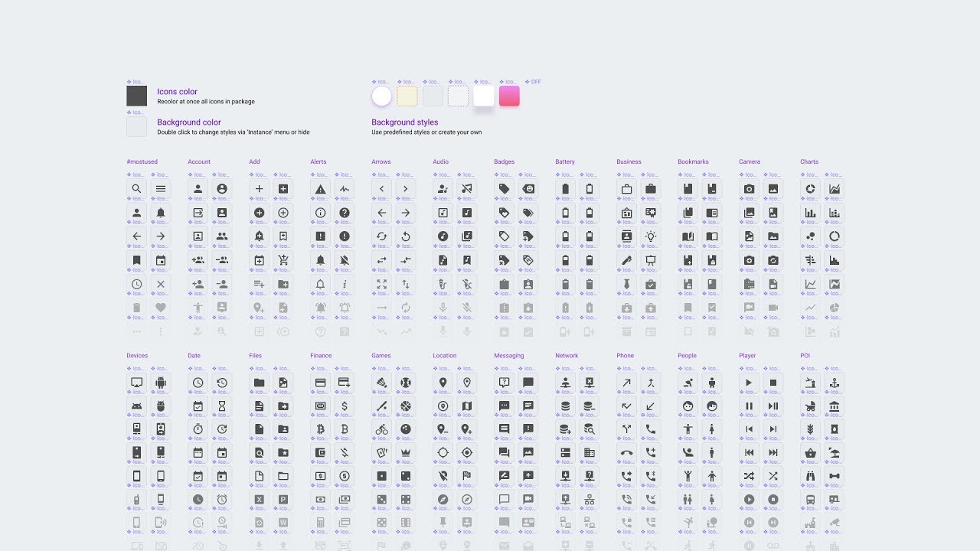Viewport: 980px width, 551px height.
Task: Click the add-to-cart icon in the Add category
Action: coord(283,260)
